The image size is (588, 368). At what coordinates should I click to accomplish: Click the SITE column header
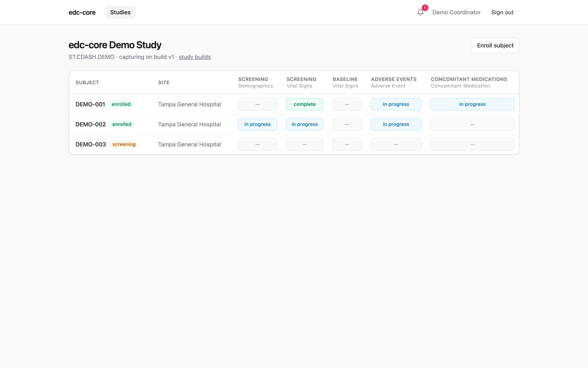164,83
